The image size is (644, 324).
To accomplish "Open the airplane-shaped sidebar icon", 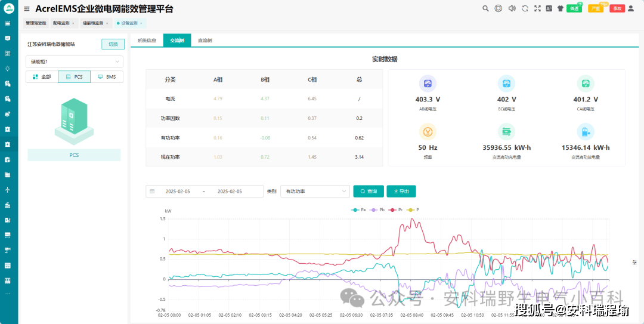I will (x=7, y=190).
